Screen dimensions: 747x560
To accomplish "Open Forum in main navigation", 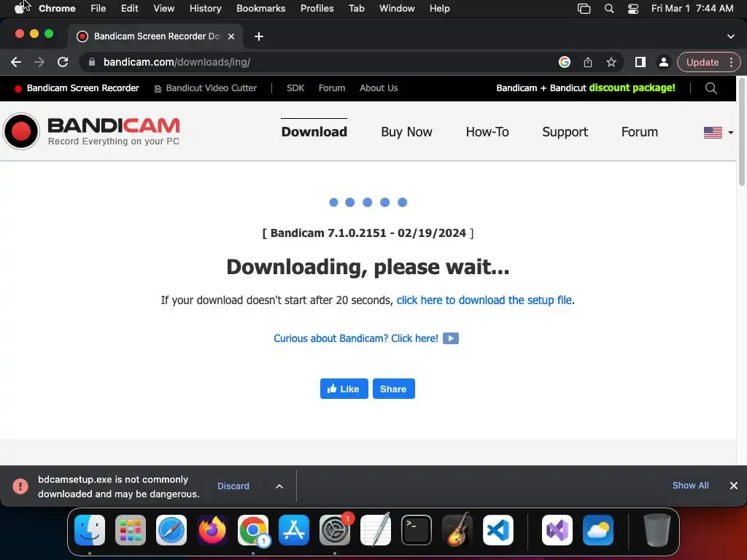I will 639,132.
